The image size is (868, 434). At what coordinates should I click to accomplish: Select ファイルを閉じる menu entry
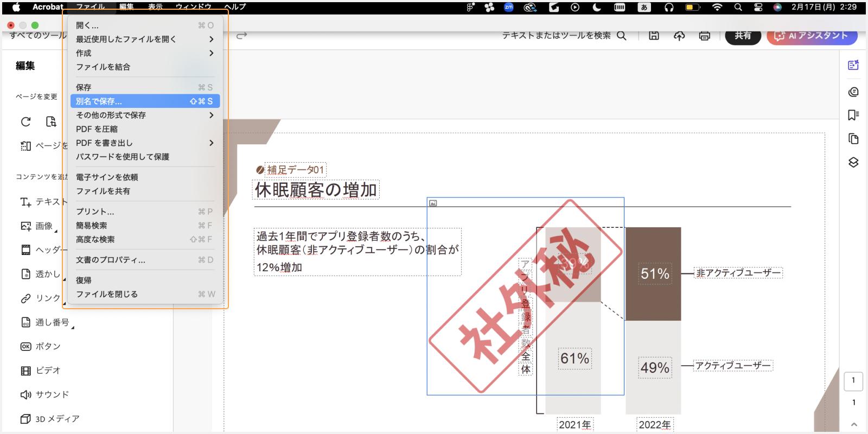[x=145, y=295]
